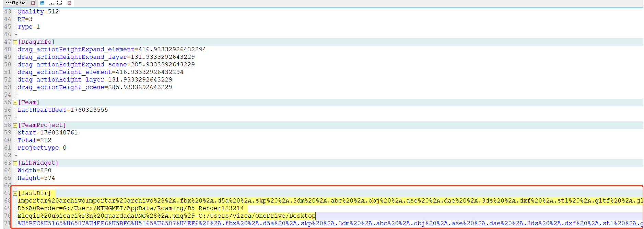The image size is (644, 229).
Task: Put cursor on the Total=212 line
Action: point(34,140)
